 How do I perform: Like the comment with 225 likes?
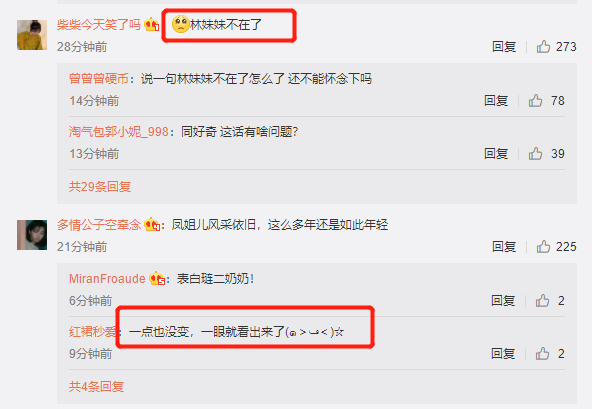(543, 247)
